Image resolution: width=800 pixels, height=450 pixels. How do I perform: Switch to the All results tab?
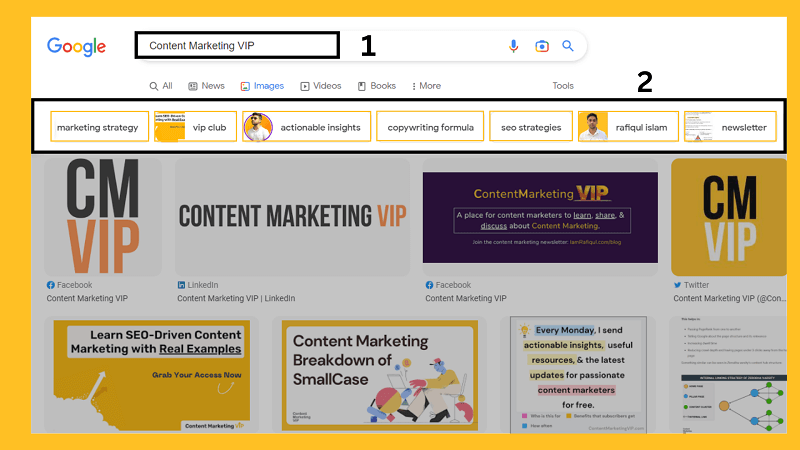[161, 86]
